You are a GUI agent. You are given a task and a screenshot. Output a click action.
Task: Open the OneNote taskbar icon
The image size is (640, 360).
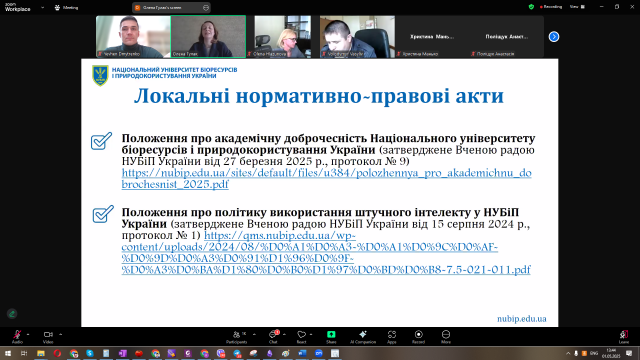pos(122,353)
